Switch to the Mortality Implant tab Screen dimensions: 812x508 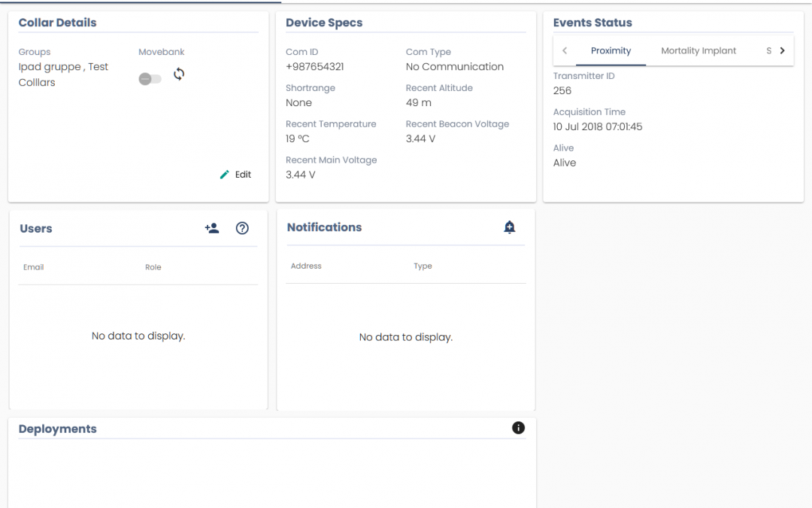[x=698, y=51]
